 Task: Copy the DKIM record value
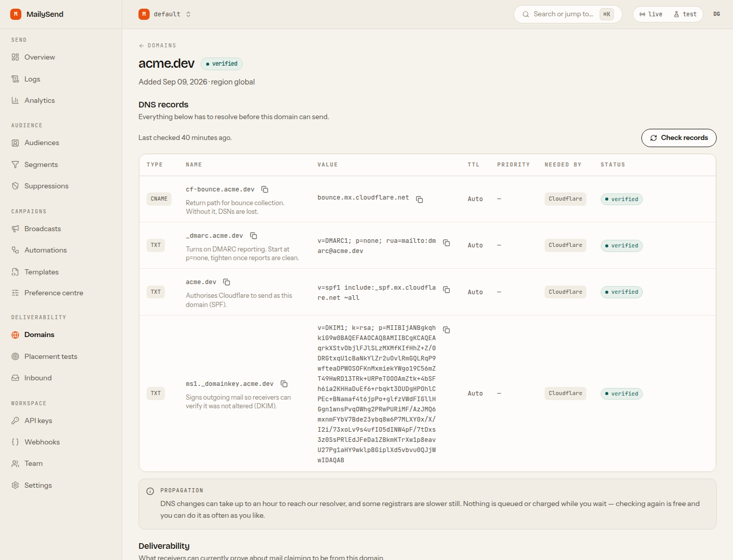click(446, 330)
